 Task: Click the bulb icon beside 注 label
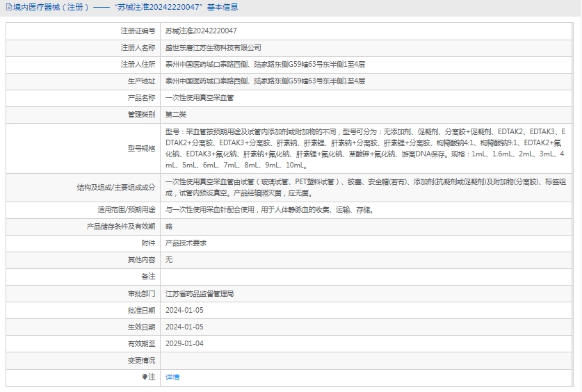point(145,377)
